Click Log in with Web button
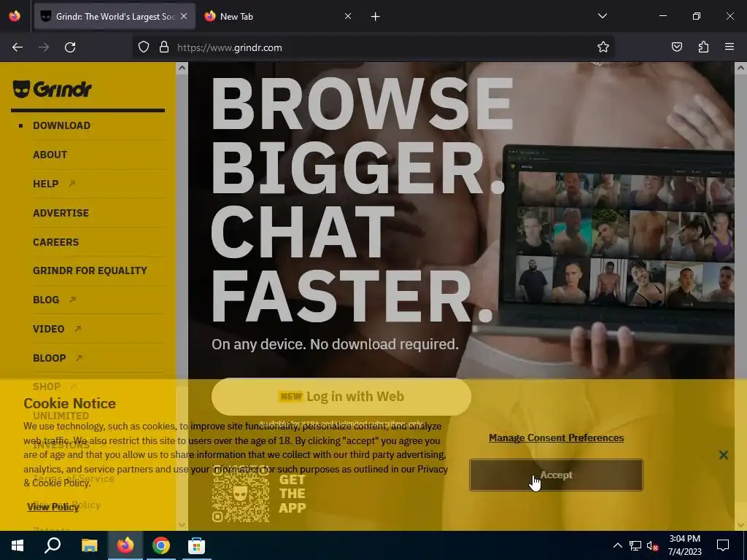 coord(341,397)
